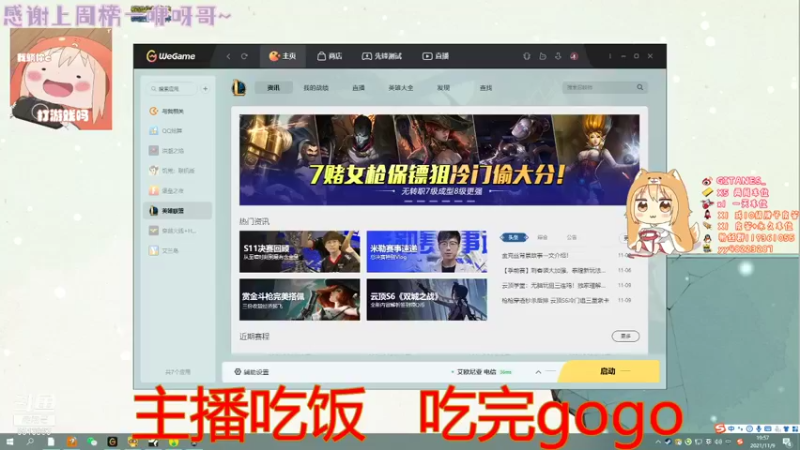The image size is (800, 450).
Task: Select the orange F icon sidebar game
Action: coord(177,190)
